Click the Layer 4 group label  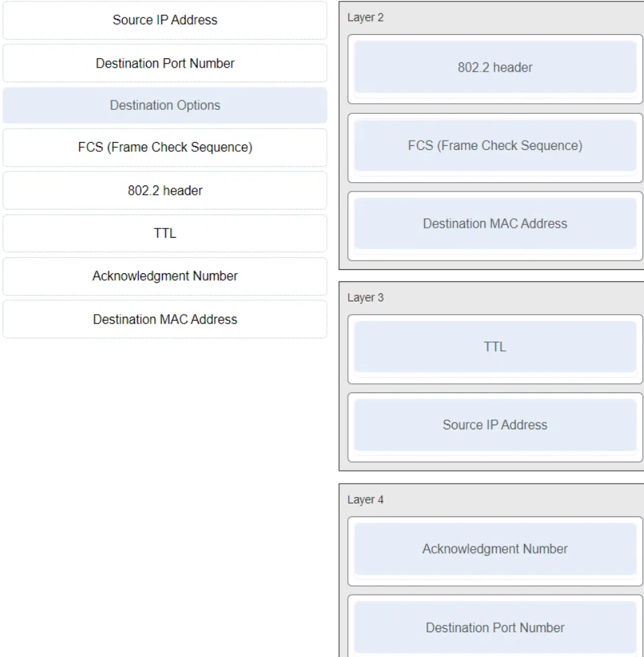(365, 500)
